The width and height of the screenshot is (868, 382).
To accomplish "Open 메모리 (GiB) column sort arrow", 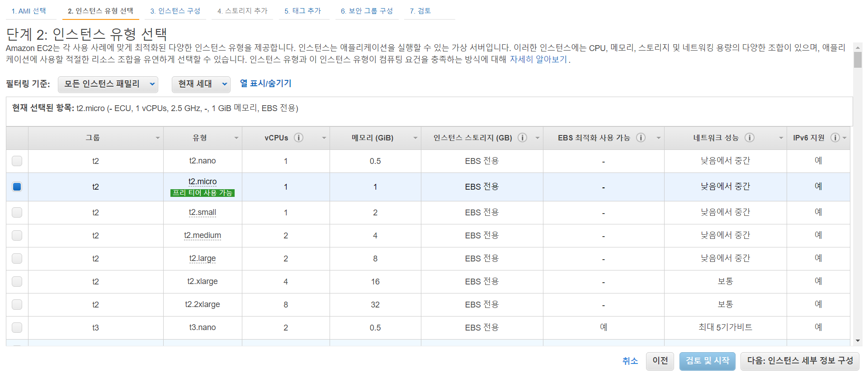I will coord(415,138).
